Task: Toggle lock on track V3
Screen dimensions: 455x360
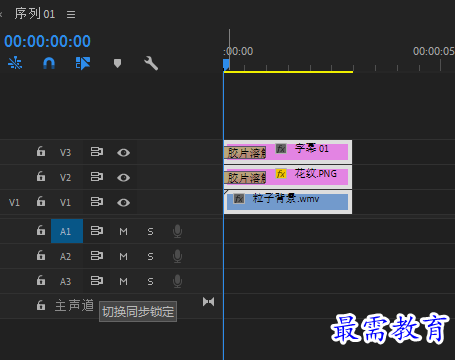Action: click(x=41, y=152)
